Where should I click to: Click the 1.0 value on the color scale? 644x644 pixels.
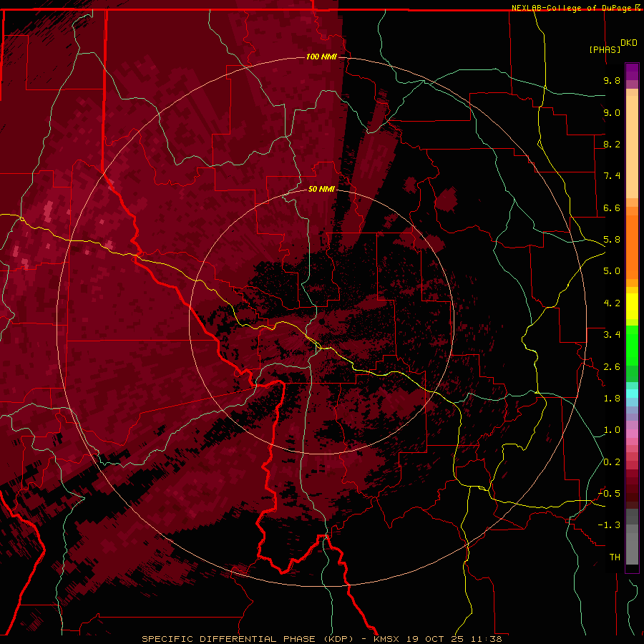pyautogui.click(x=612, y=430)
